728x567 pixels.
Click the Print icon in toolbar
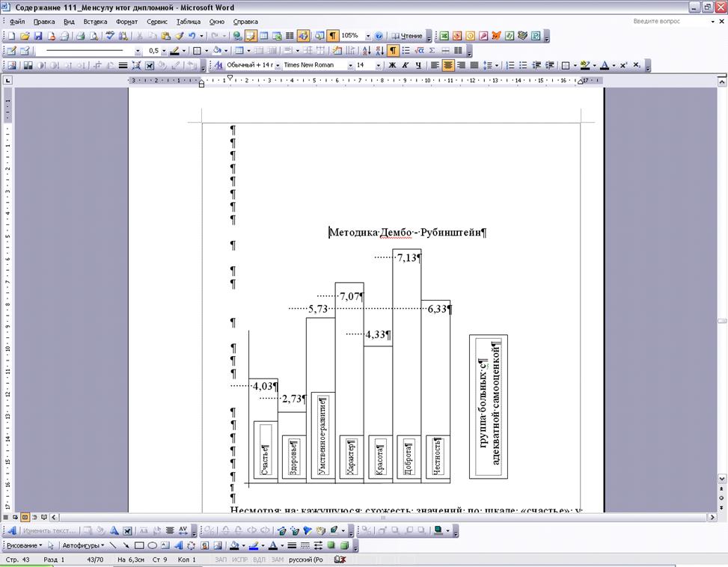coord(81,36)
